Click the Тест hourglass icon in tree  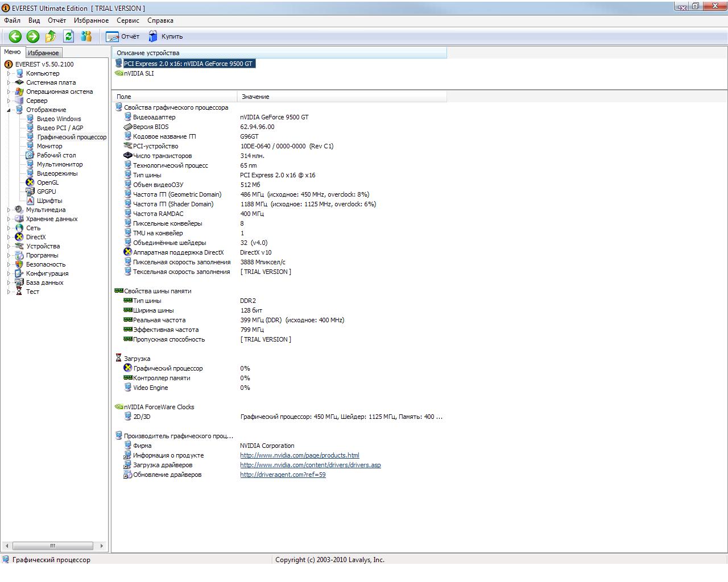[x=19, y=292]
